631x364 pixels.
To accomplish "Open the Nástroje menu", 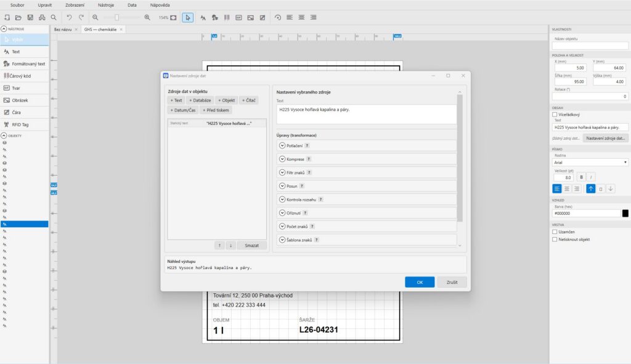I will (106, 5).
